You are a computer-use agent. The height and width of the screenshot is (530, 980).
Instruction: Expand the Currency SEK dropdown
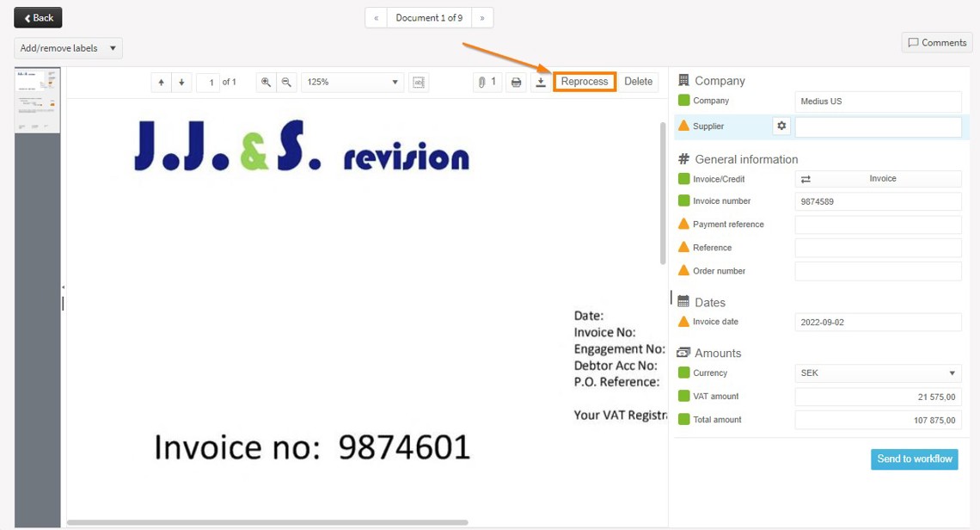click(878, 373)
